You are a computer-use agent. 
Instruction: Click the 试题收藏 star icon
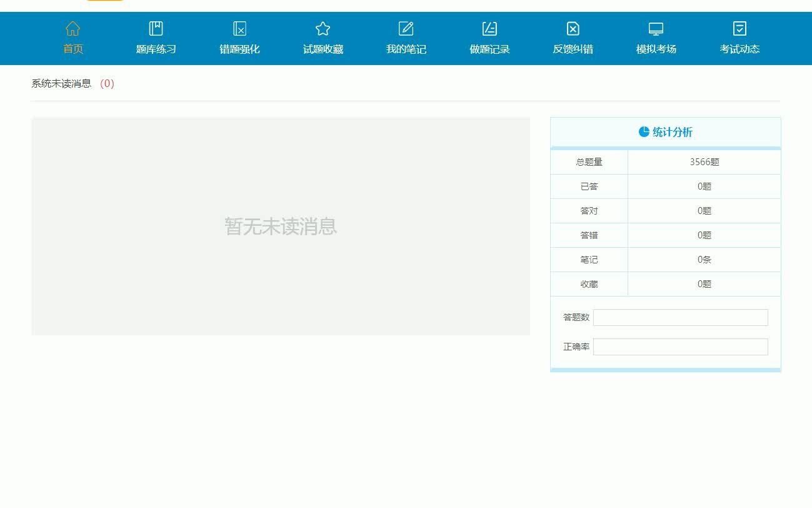(x=323, y=28)
